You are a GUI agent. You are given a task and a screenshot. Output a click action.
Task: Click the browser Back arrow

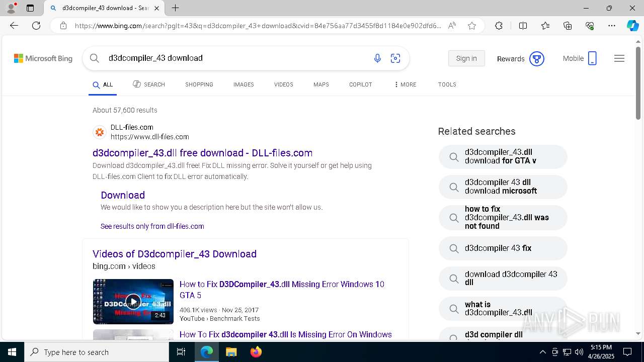[14, 26]
